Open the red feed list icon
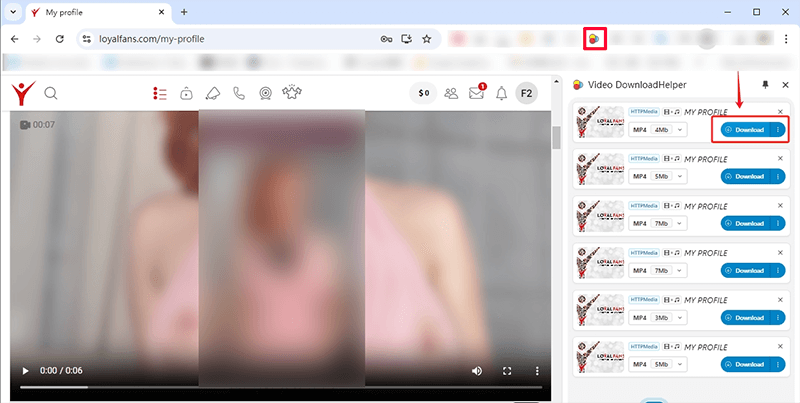 [160, 93]
